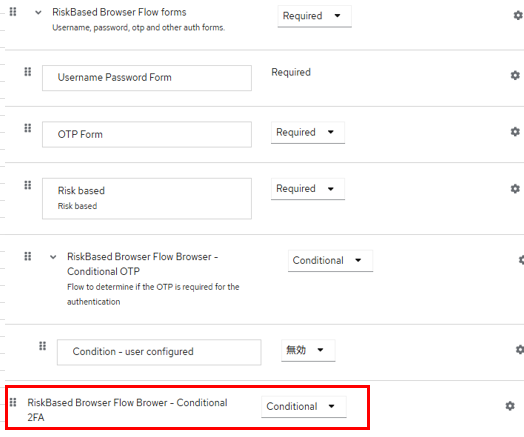524x437 pixels.
Task: Click drag handle of Conditional 2FA flow
Action: pos(13,402)
